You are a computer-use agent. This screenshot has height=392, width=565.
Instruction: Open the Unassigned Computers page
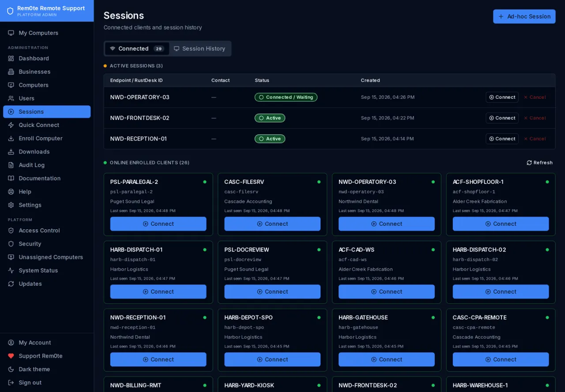pyautogui.click(x=47, y=257)
